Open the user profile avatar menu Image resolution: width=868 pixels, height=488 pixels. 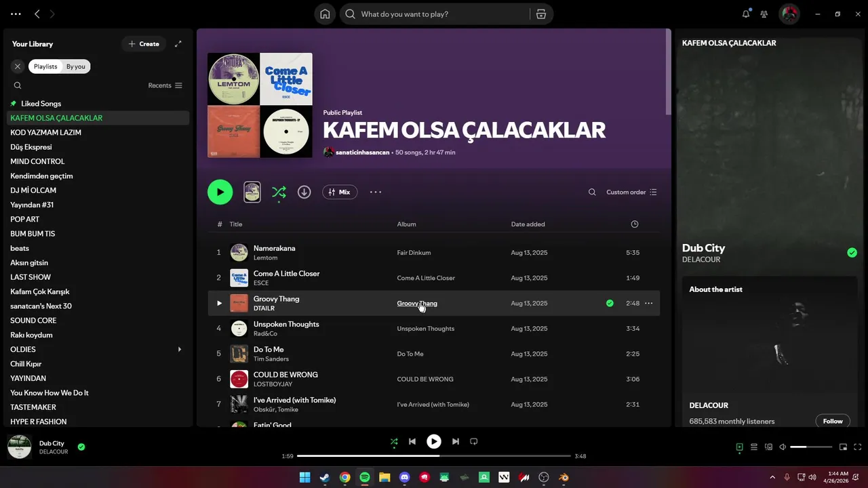[x=789, y=14]
